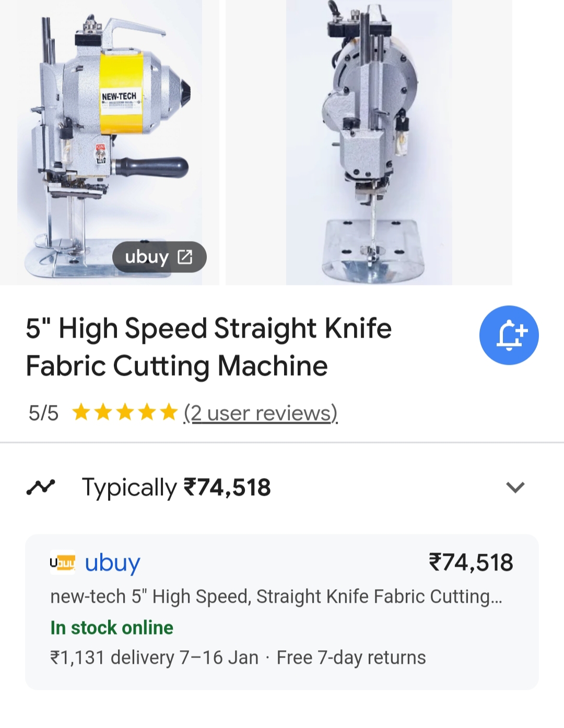
Task: Click the 5/5 rating score
Action: pyautogui.click(x=43, y=413)
